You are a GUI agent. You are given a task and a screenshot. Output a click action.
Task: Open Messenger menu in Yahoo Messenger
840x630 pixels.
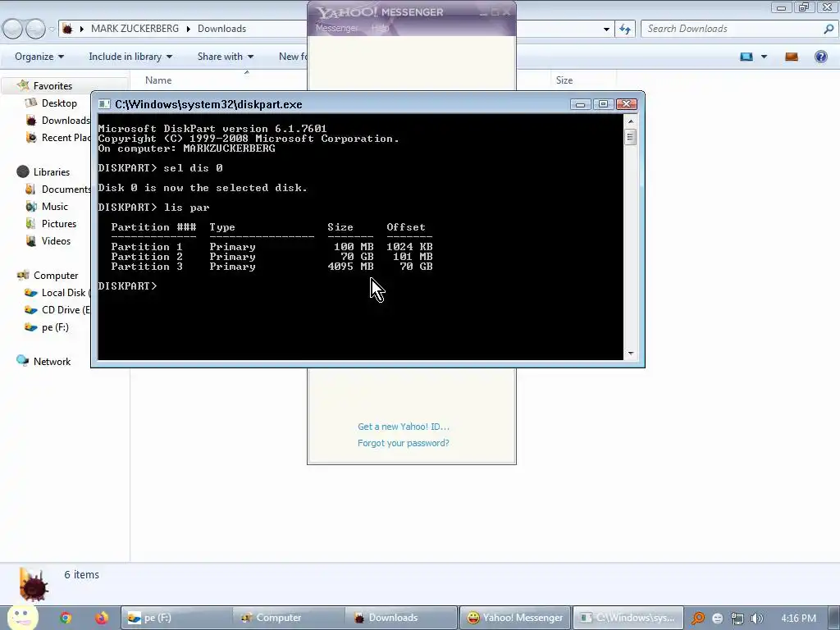click(336, 28)
